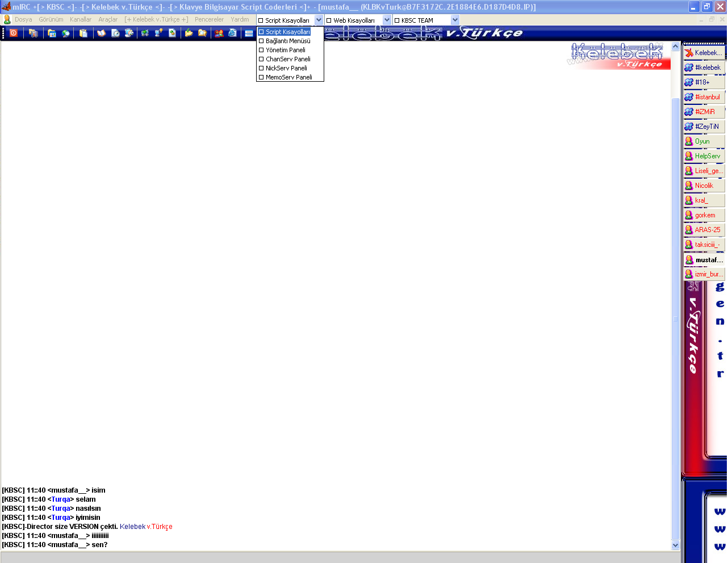Choose Bağlantı Menüsü from the list
728x563 pixels.
point(290,41)
